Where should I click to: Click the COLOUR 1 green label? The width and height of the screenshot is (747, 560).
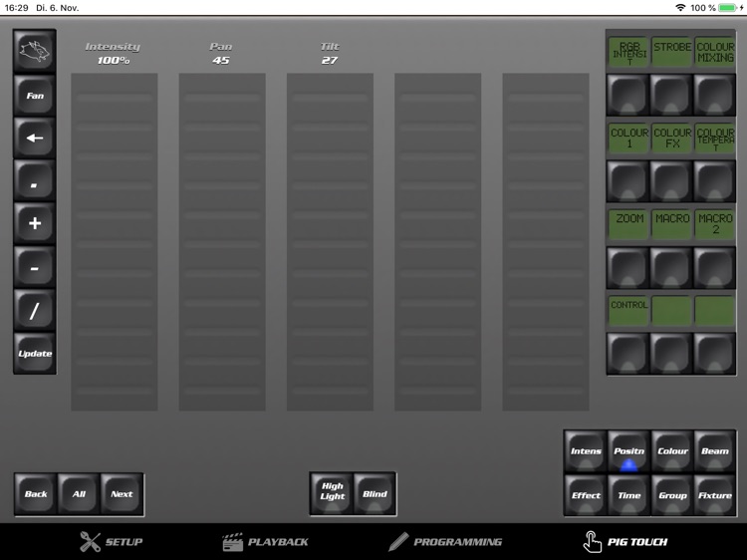[628, 139]
